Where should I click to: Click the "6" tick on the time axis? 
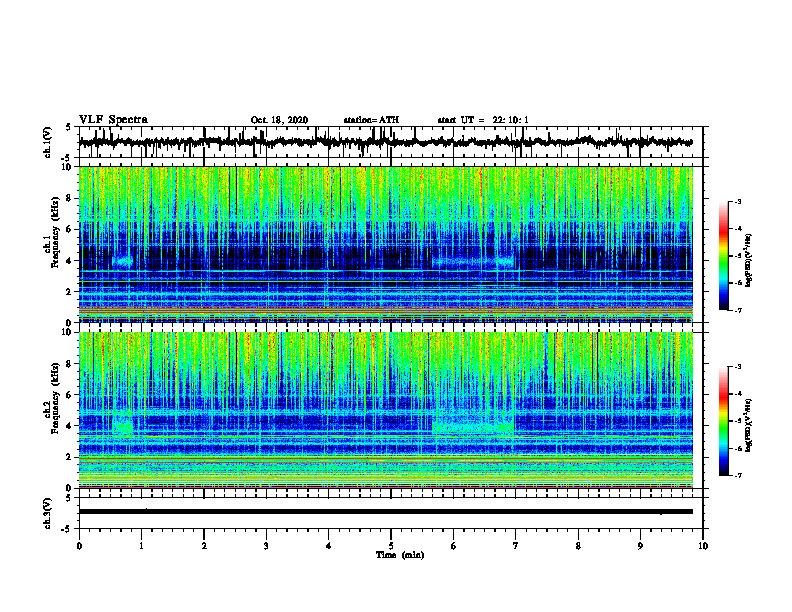[x=454, y=546]
